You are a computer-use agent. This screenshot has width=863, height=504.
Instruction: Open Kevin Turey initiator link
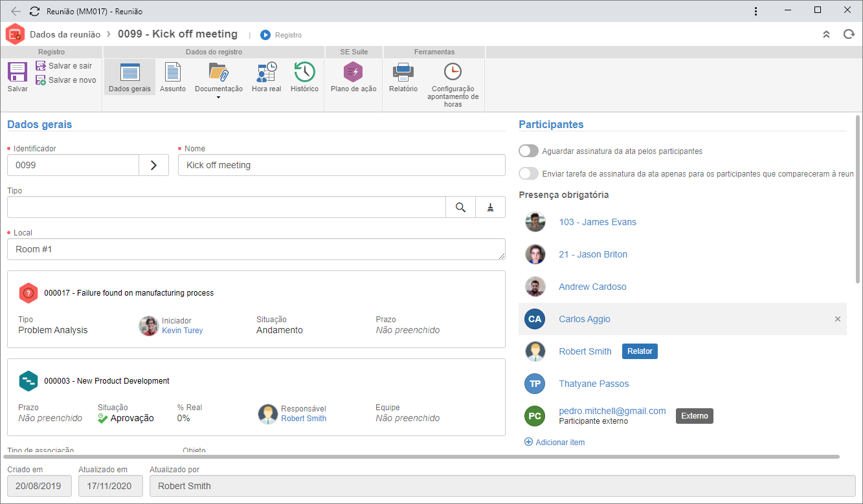tap(183, 330)
